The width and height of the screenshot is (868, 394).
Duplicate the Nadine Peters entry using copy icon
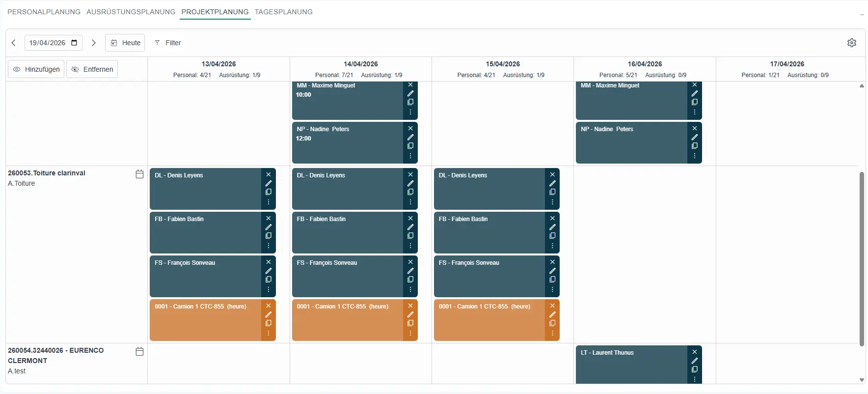(410, 146)
